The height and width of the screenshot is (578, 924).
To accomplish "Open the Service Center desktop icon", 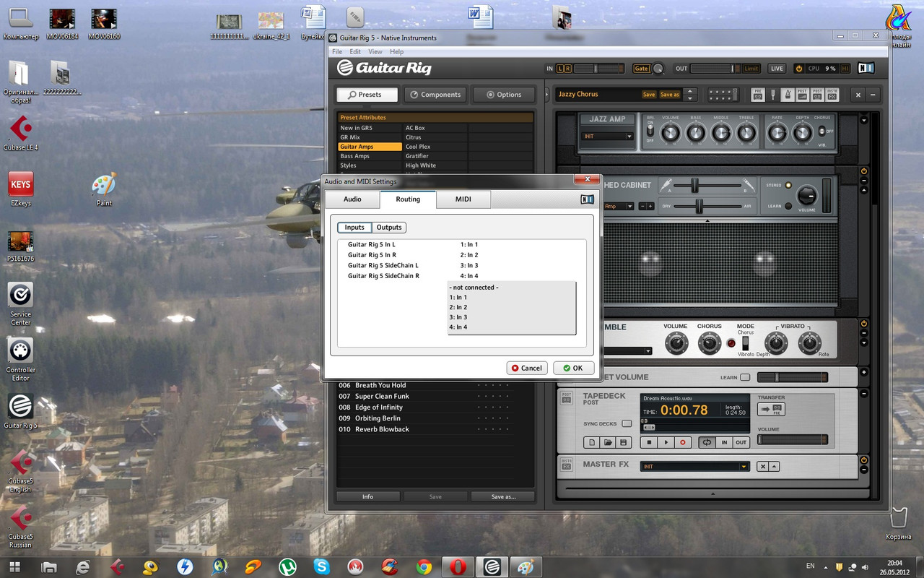I will pos(20,303).
